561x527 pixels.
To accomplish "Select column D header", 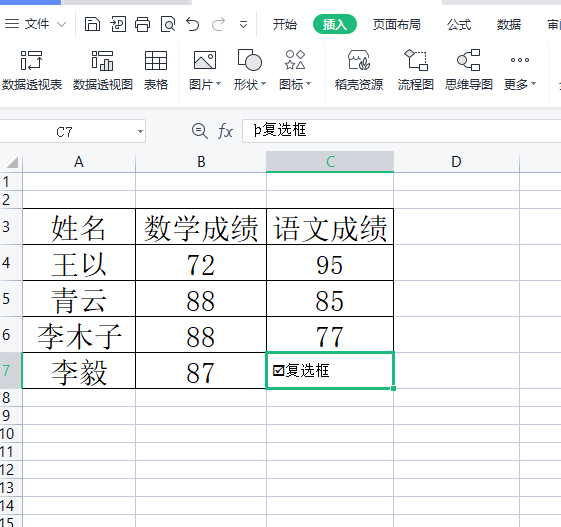I will (457, 162).
